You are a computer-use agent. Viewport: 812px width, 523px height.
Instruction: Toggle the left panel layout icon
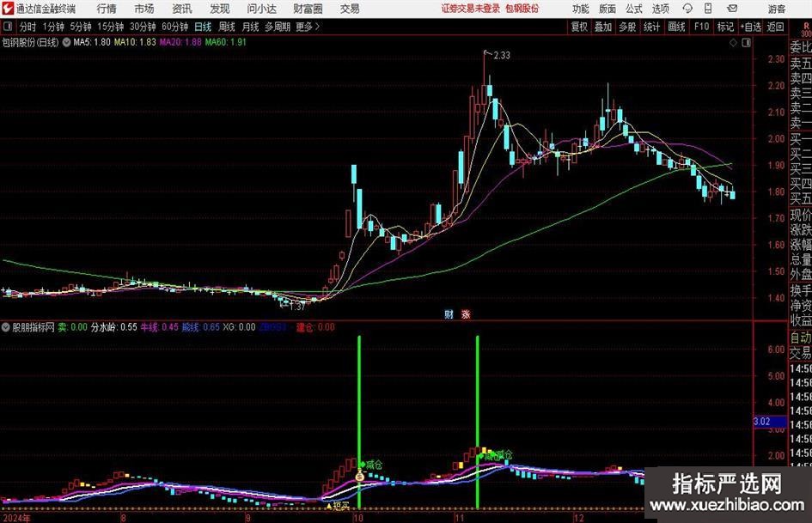(x=7, y=26)
